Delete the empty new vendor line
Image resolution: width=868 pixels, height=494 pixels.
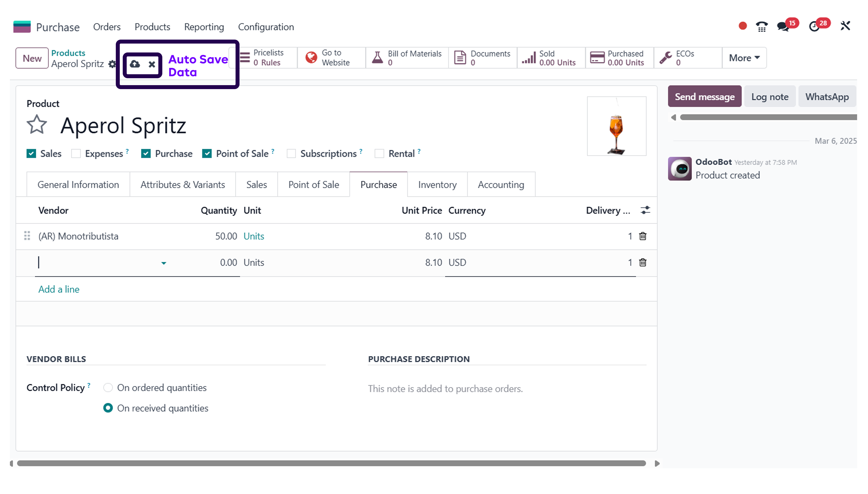pos(642,263)
